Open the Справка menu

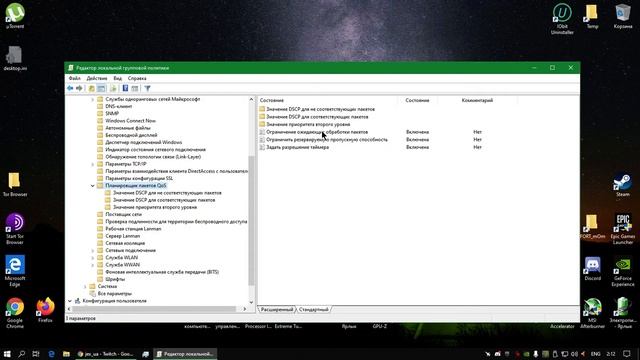pos(137,78)
